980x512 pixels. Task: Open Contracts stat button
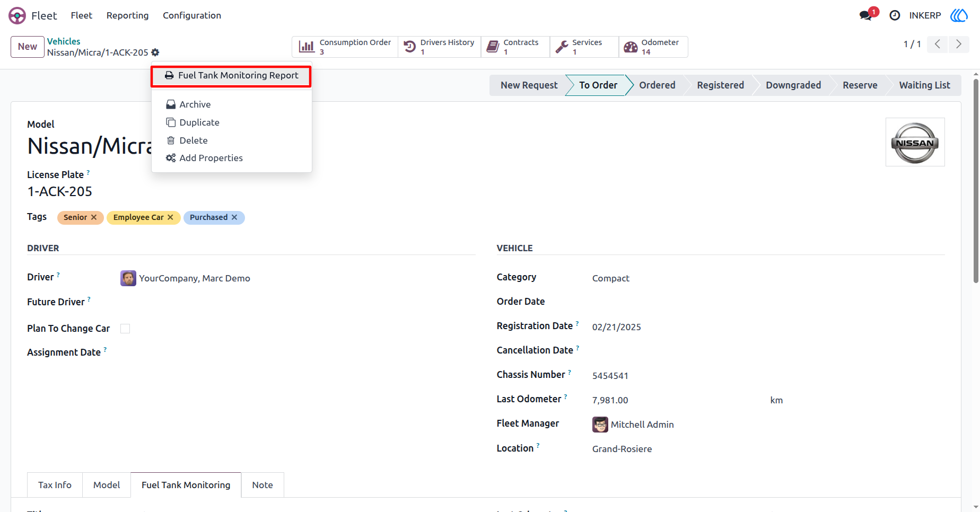point(515,47)
